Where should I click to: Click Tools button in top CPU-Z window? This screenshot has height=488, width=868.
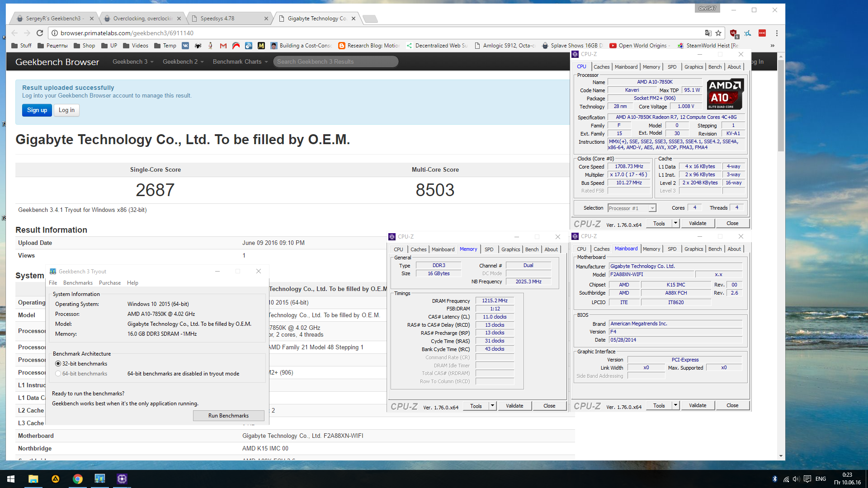tap(659, 223)
